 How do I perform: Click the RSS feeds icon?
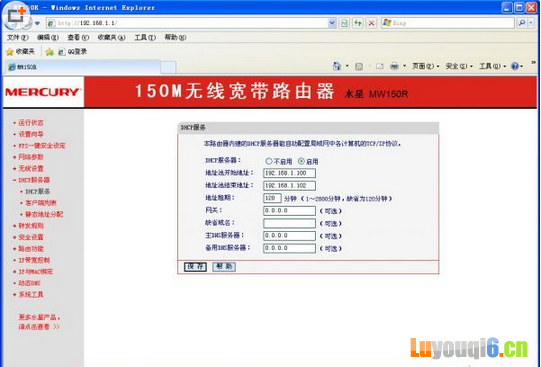359,66
